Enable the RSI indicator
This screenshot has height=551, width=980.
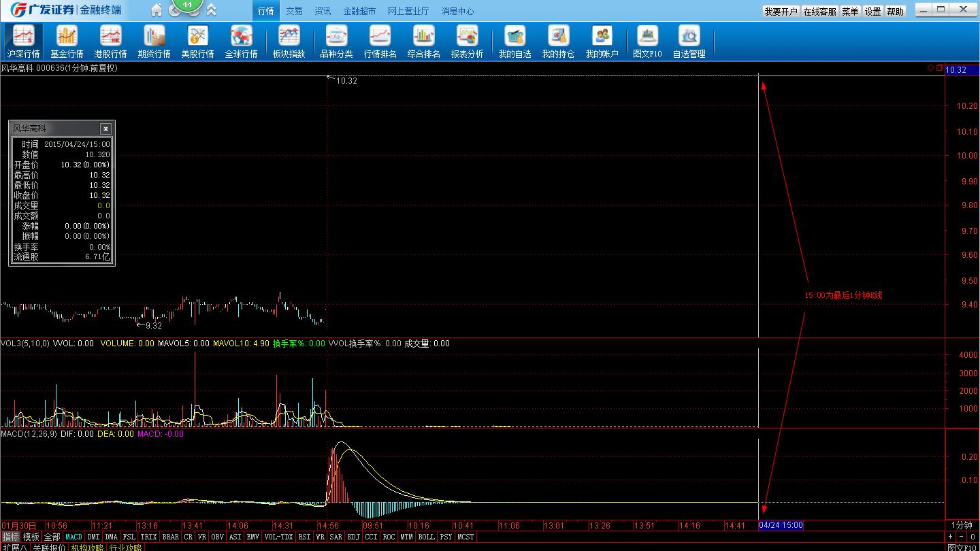tap(304, 537)
